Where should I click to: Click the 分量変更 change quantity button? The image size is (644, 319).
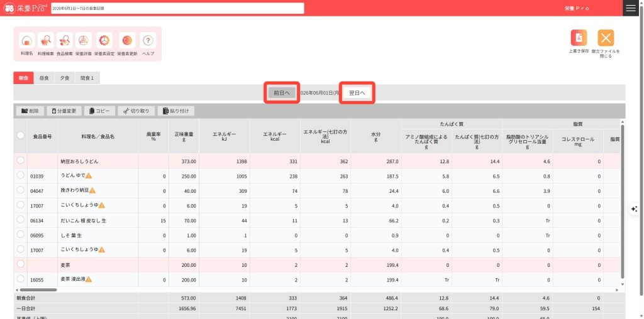64,111
